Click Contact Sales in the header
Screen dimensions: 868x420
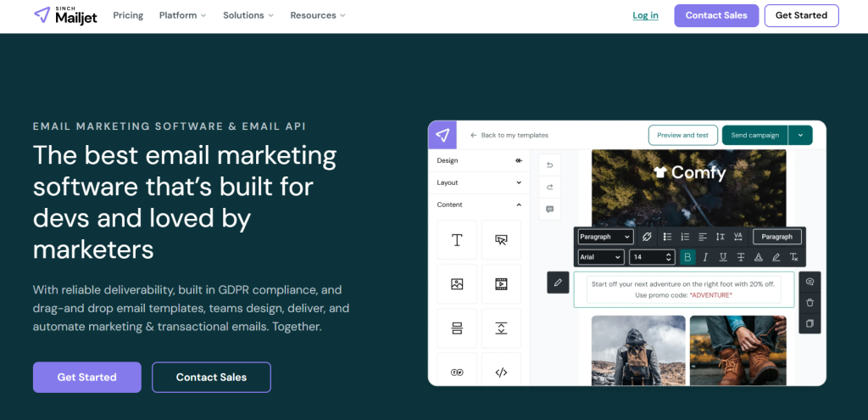716,15
